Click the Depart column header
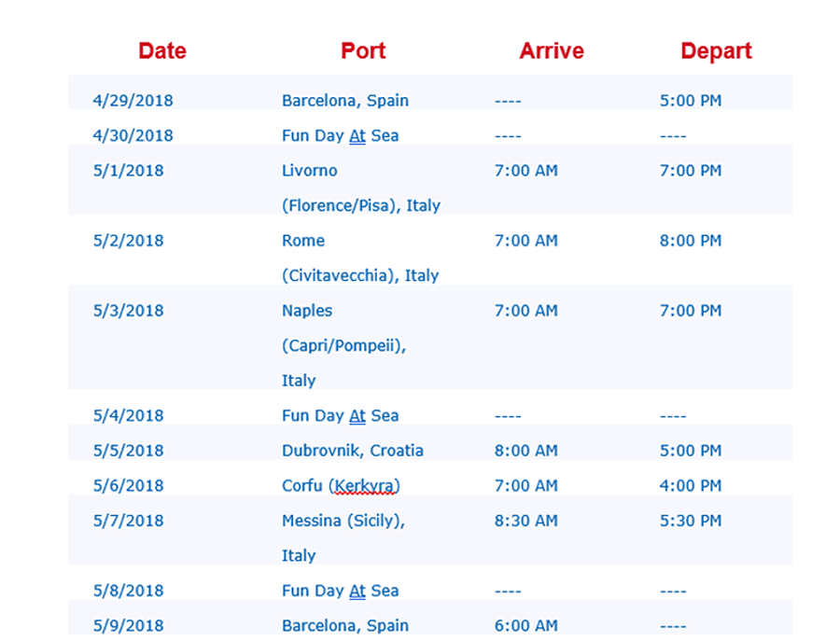The image size is (840, 641). coord(716,51)
